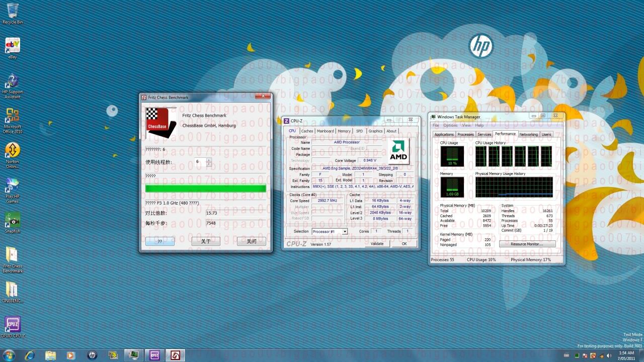Open the Help menu in Task Manager
Viewport: 644px width, 362px height.
479,125
